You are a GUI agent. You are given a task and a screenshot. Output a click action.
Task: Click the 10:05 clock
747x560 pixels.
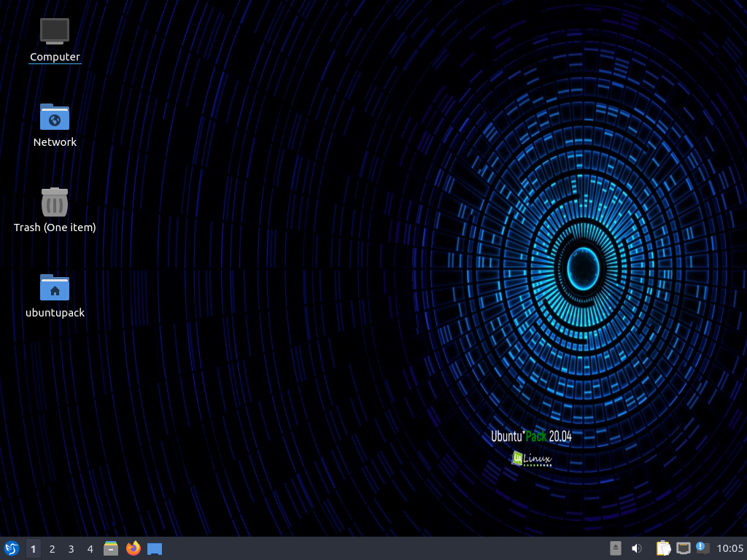729,548
